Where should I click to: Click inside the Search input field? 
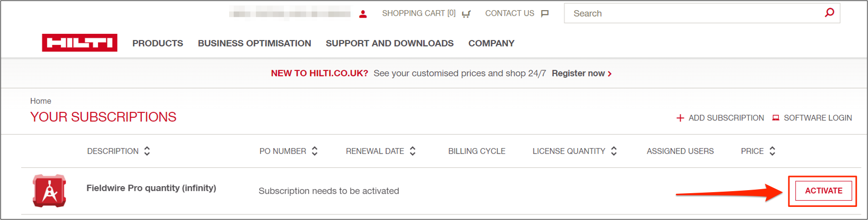coord(691,14)
